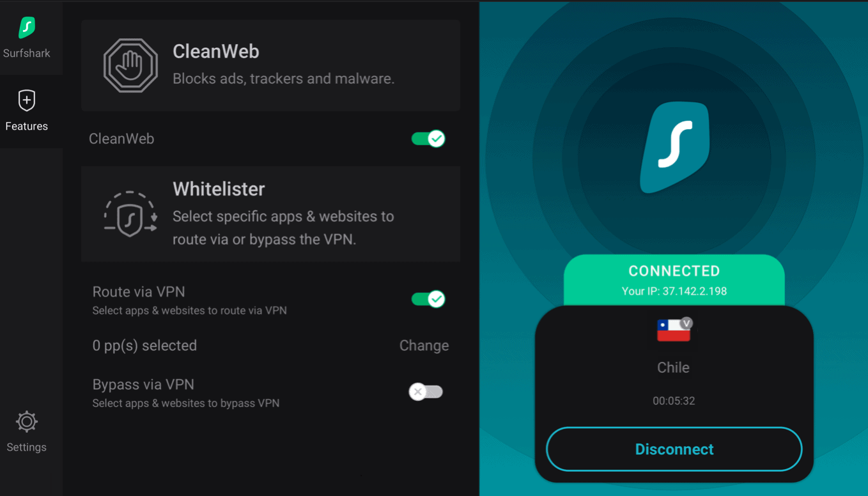Click the Chile location name

point(674,368)
